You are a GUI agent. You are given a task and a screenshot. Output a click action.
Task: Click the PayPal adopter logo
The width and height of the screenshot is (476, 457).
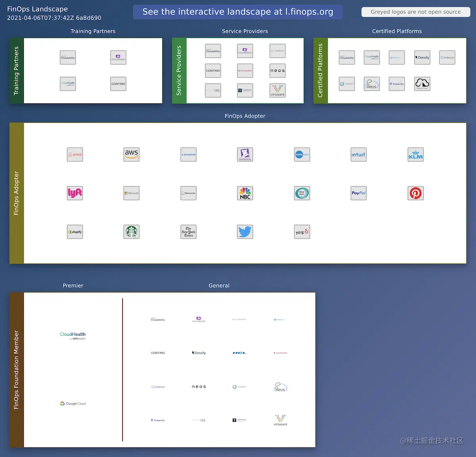click(x=359, y=193)
